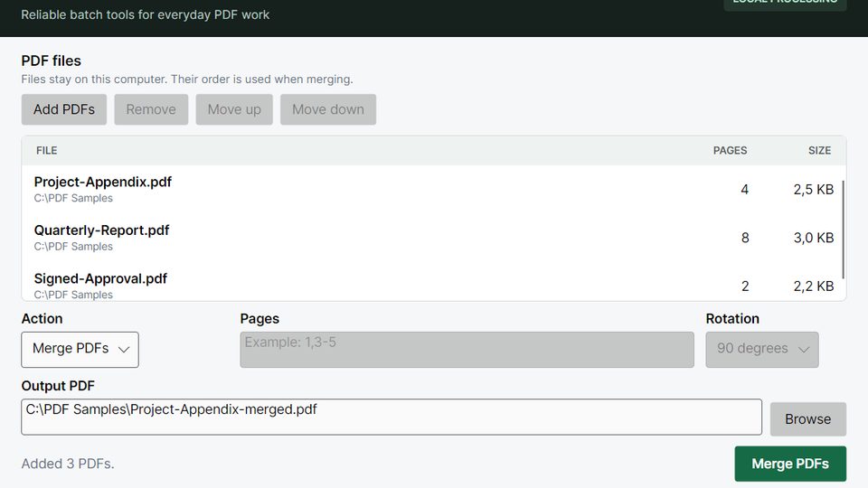Select the Project-Appendix.pdf row
Viewport: 868px width, 488px height.
(x=432, y=189)
